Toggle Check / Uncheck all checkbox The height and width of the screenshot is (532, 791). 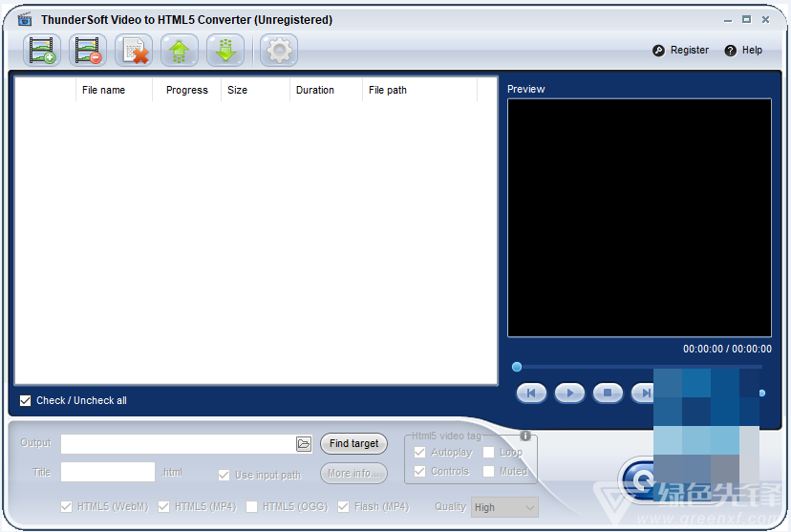click(25, 400)
